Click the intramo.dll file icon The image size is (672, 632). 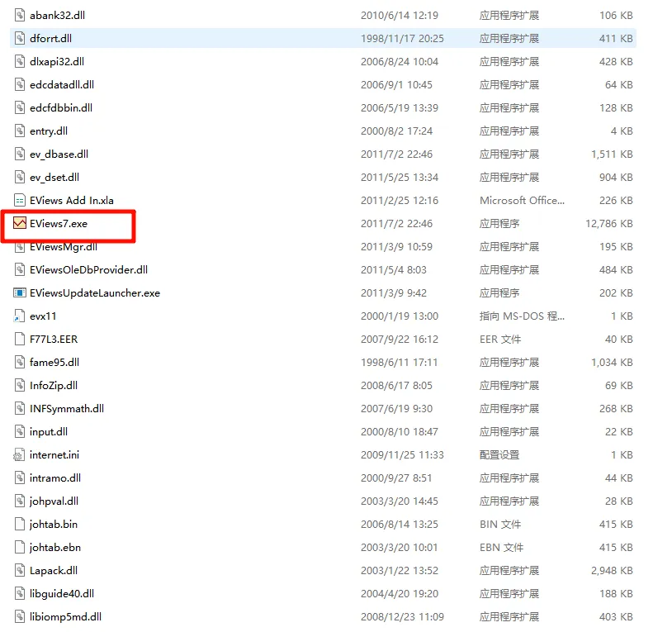point(20,478)
